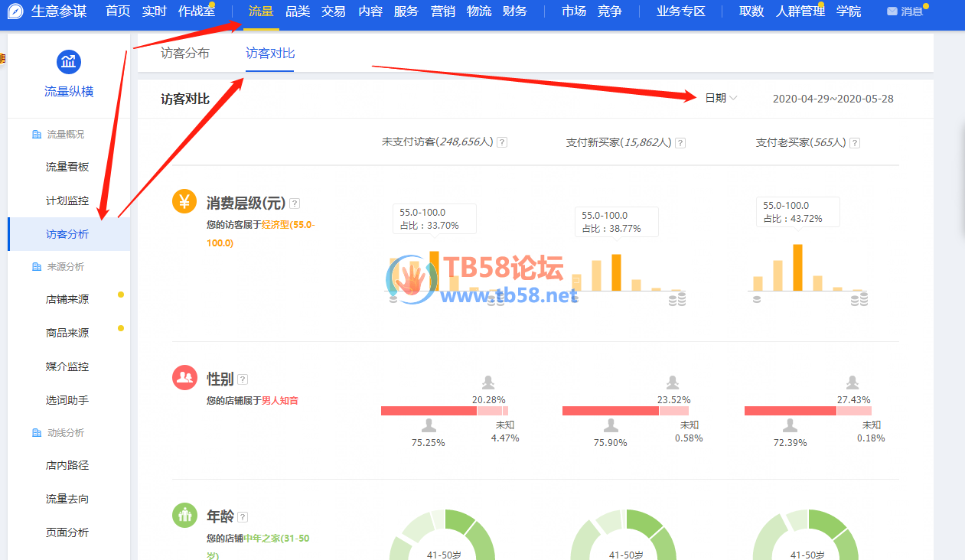Open 营销 in top navigation
Screen dimensions: 965x560
click(443, 11)
